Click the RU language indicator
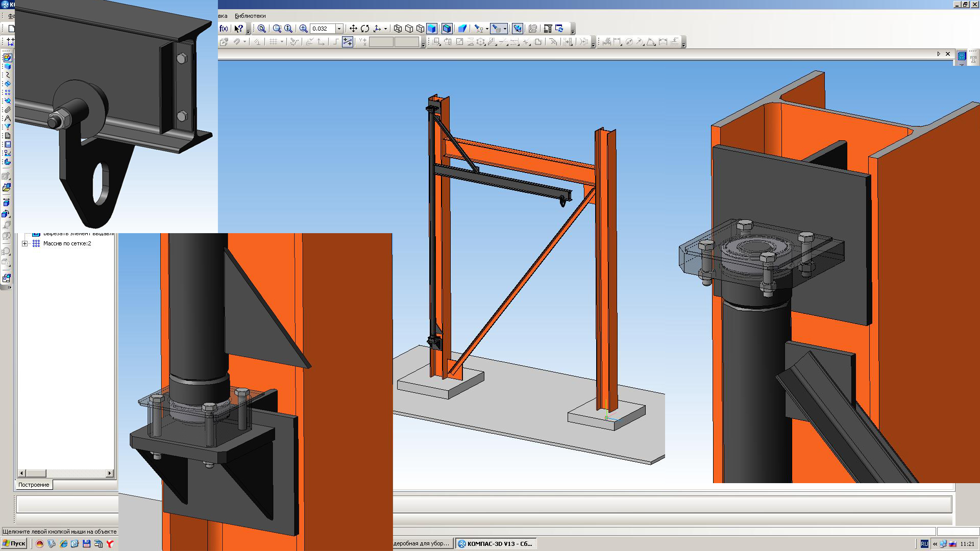980x551 pixels. [x=924, y=544]
